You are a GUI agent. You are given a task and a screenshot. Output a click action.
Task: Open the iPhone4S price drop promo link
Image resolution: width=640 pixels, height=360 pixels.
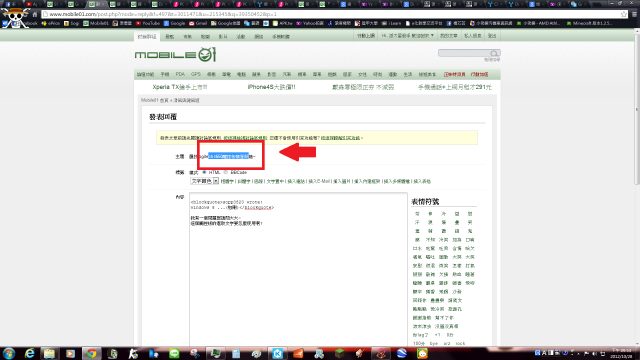(x=271, y=87)
